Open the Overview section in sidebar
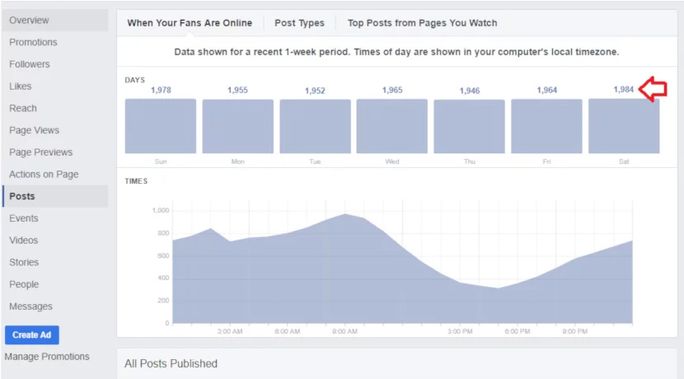Image resolution: width=684 pixels, height=379 pixels. 55,20
